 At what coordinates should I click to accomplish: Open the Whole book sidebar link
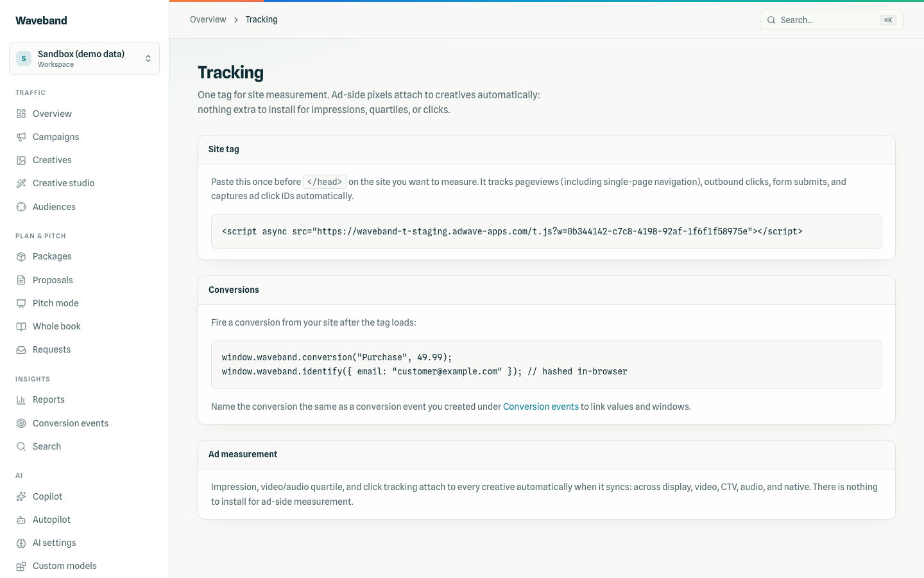pos(84,326)
